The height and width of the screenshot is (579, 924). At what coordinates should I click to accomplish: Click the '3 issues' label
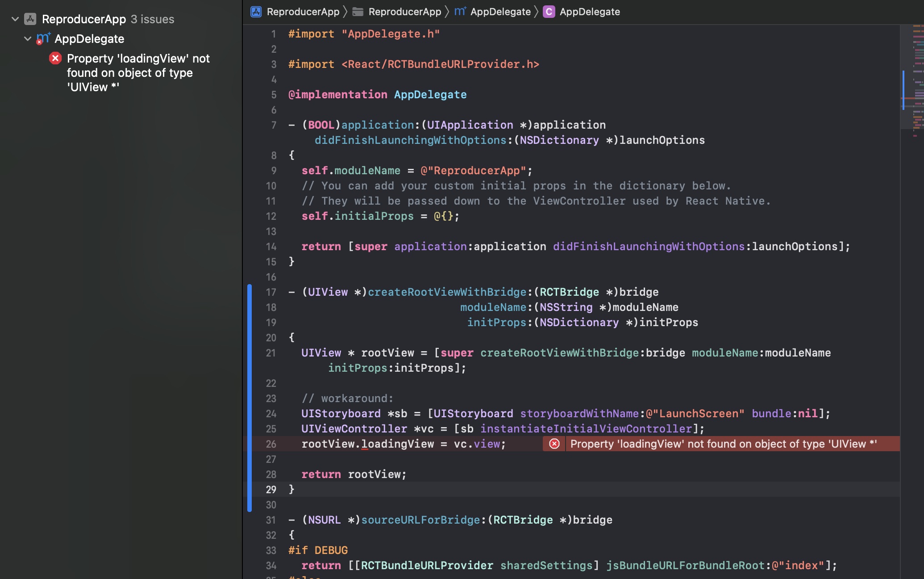click(152, 19)
